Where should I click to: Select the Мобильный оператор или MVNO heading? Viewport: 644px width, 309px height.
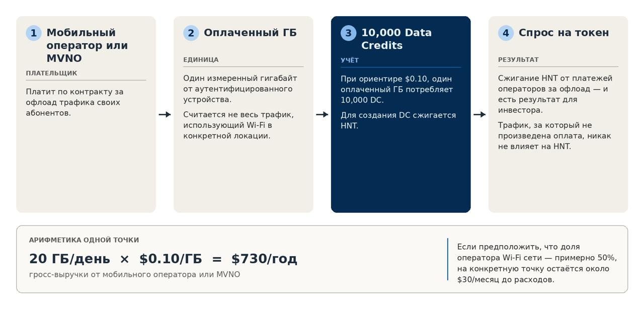(x=87, y=46)
